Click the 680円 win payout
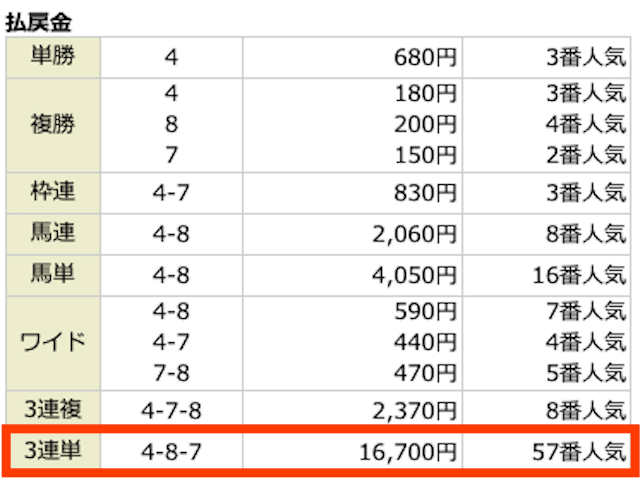This screenshot has height=479, width=640. 425,57
